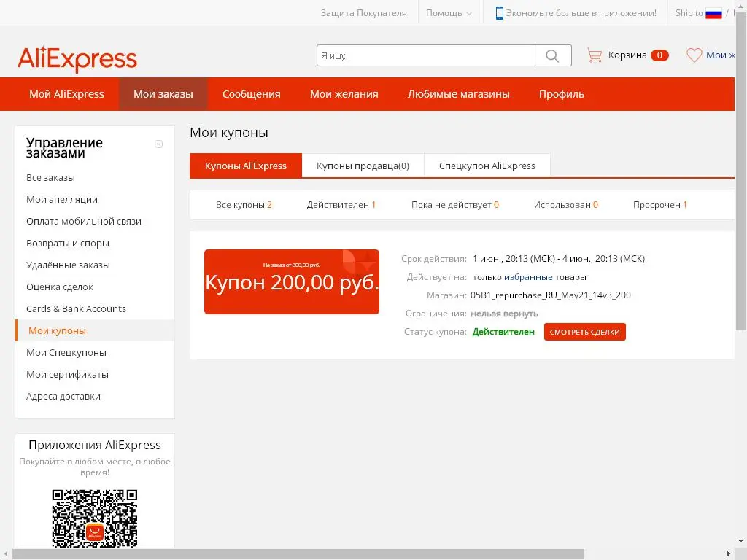The height and width of the screenshot is (560, 747).
Task: Open Возвраты и споры in sidebar
Action: [x=68, y=244]
